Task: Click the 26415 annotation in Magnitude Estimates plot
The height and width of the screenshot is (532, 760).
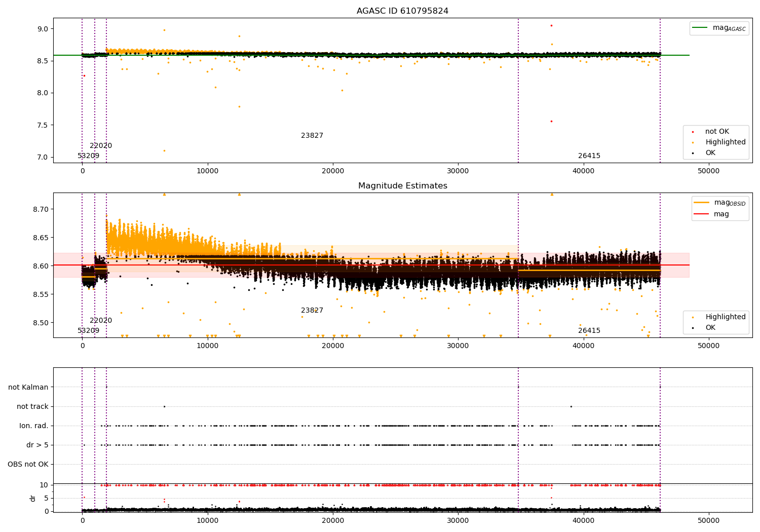Action: pyautogui.click(x=589, y=331)
